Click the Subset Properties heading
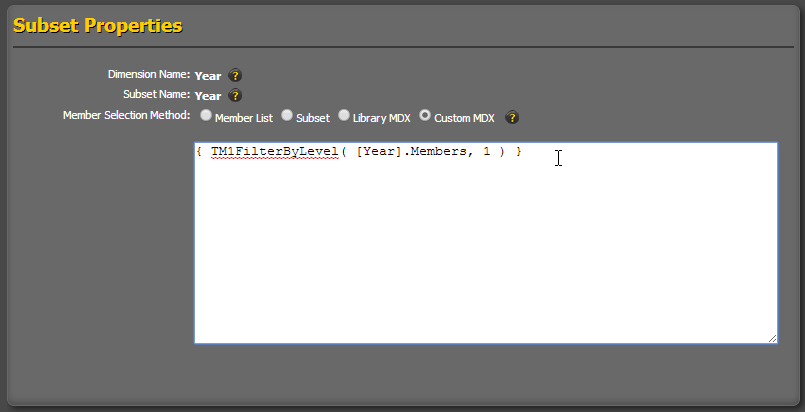Viewport: 805px width, 412px height. (98, 25)
